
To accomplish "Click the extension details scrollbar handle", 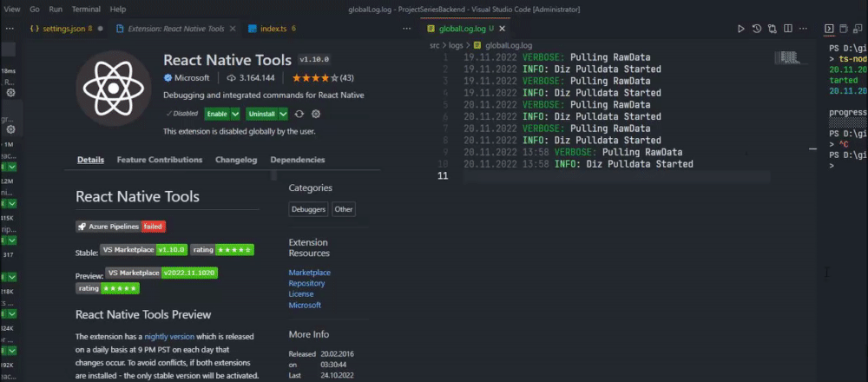I will (x=273, y=175).
